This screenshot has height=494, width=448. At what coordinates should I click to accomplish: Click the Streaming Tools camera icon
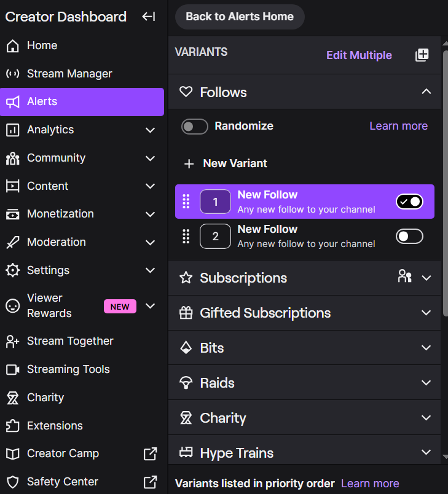click(13, 369)
